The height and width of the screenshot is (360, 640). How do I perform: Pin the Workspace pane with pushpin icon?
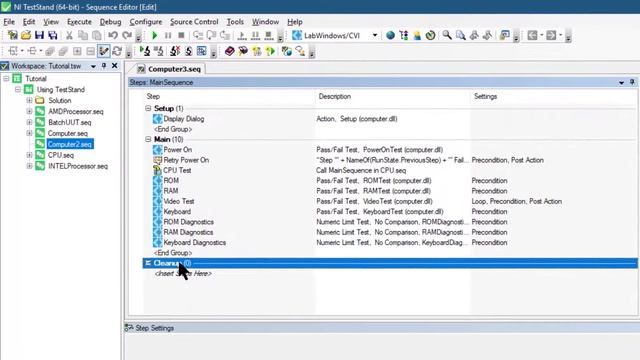pyautogui.click(x=104, y=66)
